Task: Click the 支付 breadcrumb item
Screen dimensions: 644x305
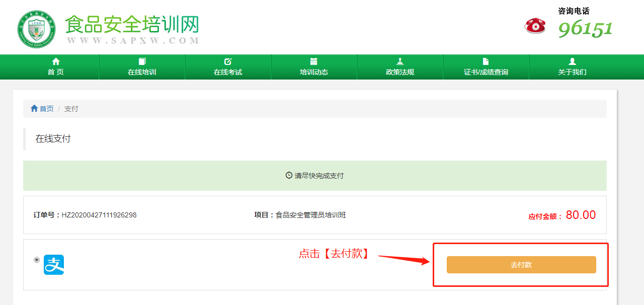Action: [x=71, y=109]
